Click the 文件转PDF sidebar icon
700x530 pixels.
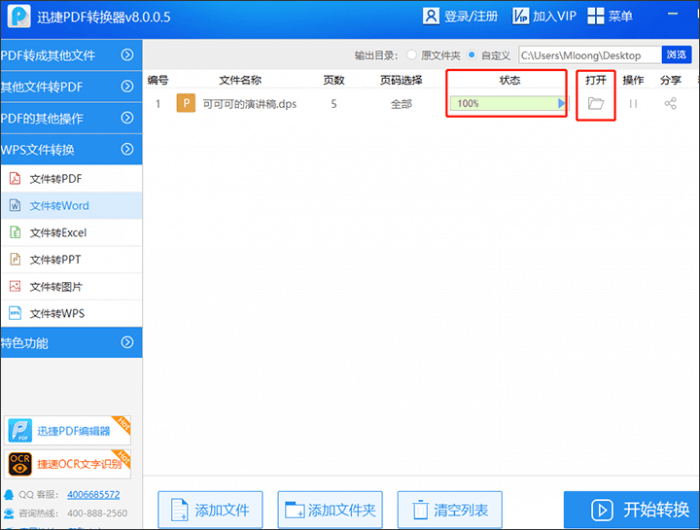[x=15, y=179]
